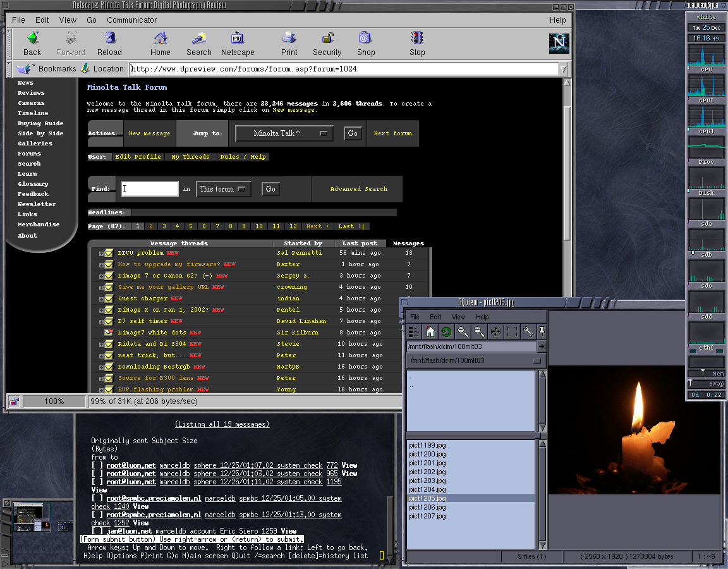
Task: Click Advanced Search link
Action: [x=359, y=189]
